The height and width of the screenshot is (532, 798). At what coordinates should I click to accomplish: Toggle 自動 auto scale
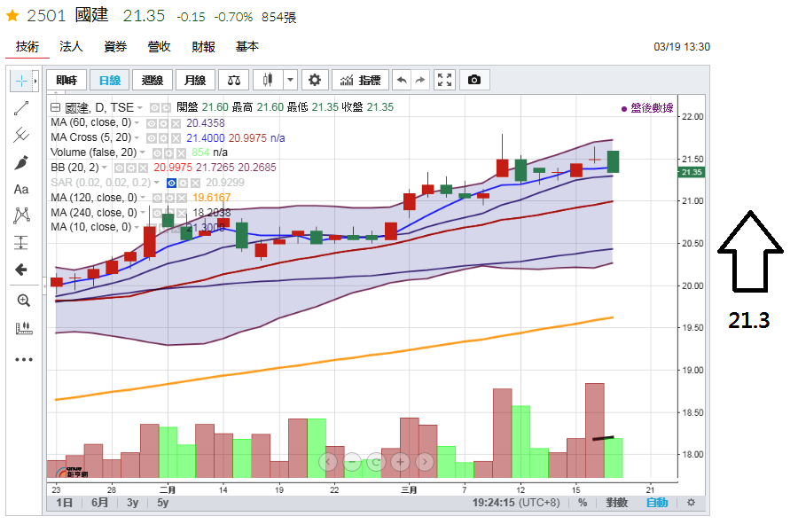tap(657, 503)
